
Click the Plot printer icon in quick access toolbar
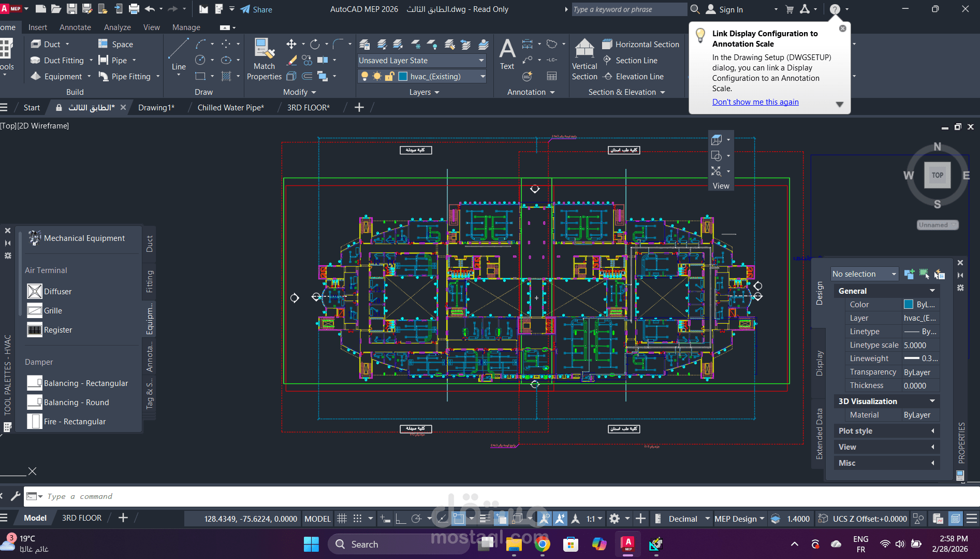click(x=134, y=9)
